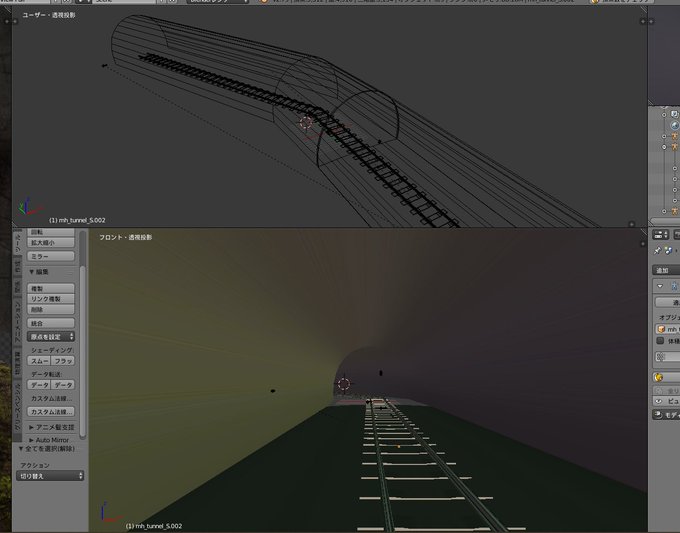Click mh_tunnel_S.002 label in top viewport
Image resolution: width=680 pixels, height=533 pixels.
77,220
